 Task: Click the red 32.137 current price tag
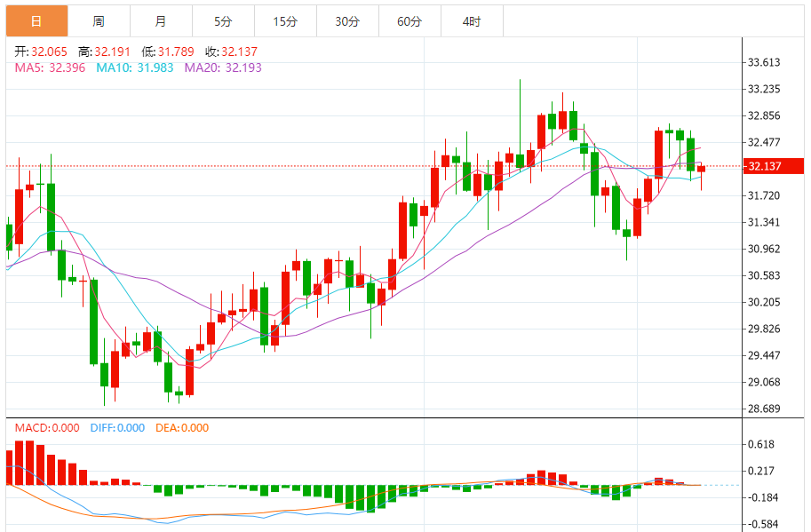773,166
